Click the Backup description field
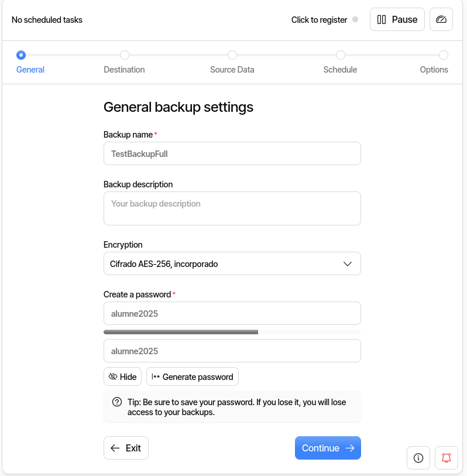The height and width of the screenshot is (476, 467). click(232, 208)
